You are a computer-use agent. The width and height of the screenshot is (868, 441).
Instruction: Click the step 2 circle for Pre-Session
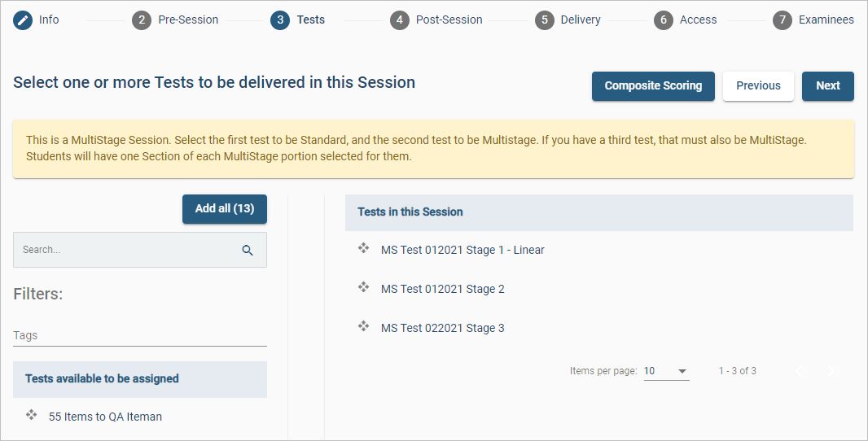tap(142, 20)
